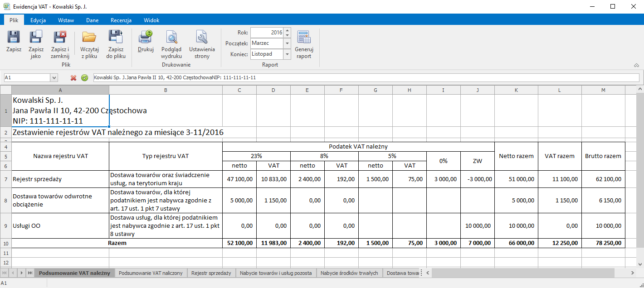Expand the Początek month dropdown
This screenshot has height=288, width=644.
[x=287, y=43]
